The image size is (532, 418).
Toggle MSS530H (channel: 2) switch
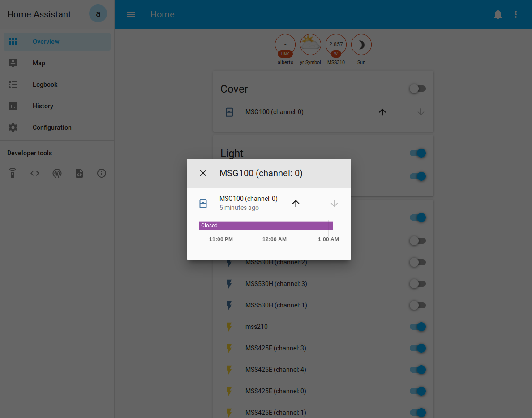pos(418,262)
